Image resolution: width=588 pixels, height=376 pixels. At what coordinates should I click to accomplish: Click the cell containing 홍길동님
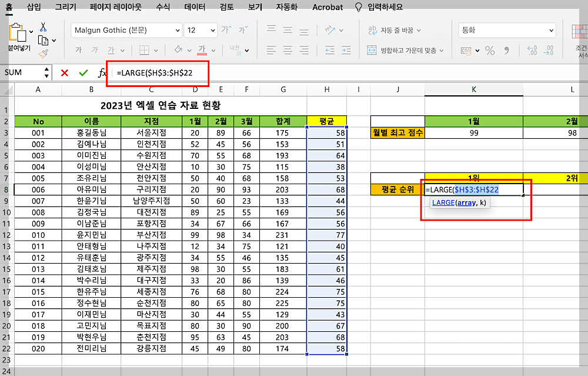tap(92, 133)
